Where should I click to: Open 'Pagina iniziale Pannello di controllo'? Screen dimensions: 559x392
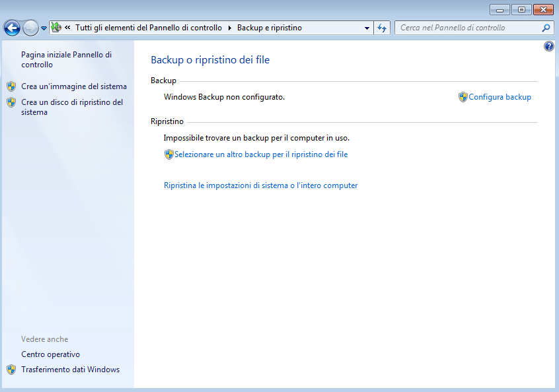(66, 59)
